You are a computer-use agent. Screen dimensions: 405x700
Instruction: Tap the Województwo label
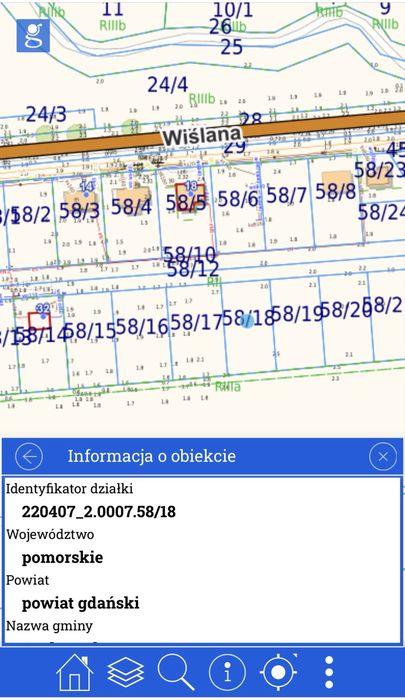pyautogui.click(x=50, y=534)
